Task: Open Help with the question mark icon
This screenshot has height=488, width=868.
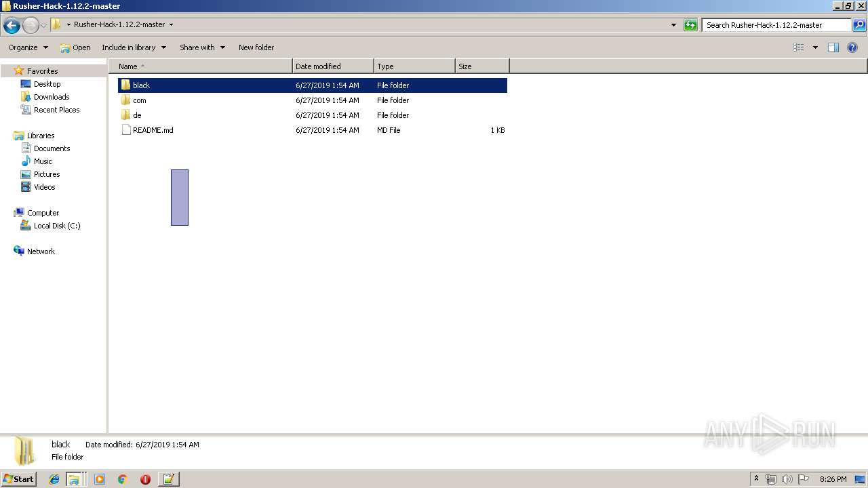Action: [x=852, y=47]
